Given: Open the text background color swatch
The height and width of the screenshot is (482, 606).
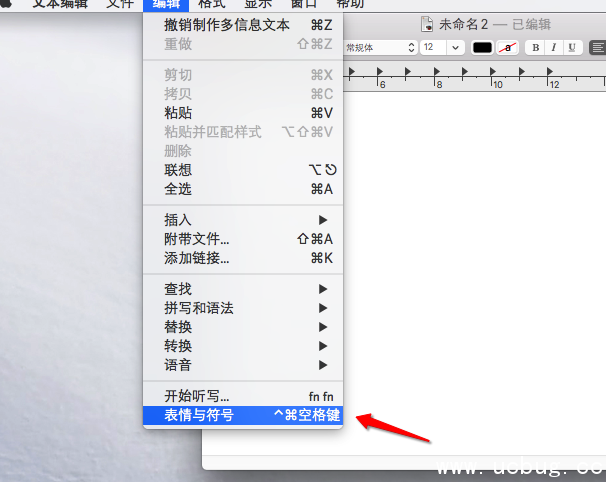Looking at the screenshot, I should (x=507, y=48).
